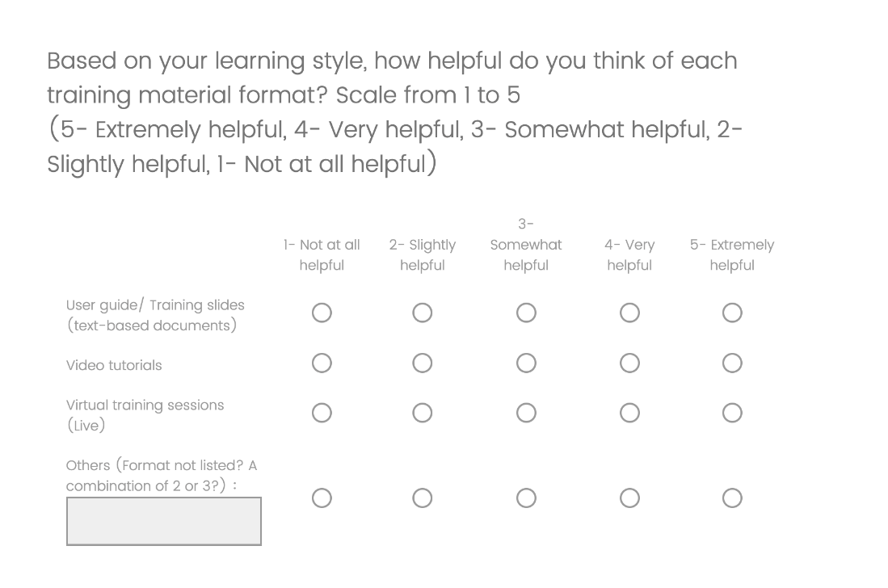Image resolution: width=888 pixels, height=588 pixels.
Task: Rate User guide as 2- Slightly helpful
Action: coord(422,313)
